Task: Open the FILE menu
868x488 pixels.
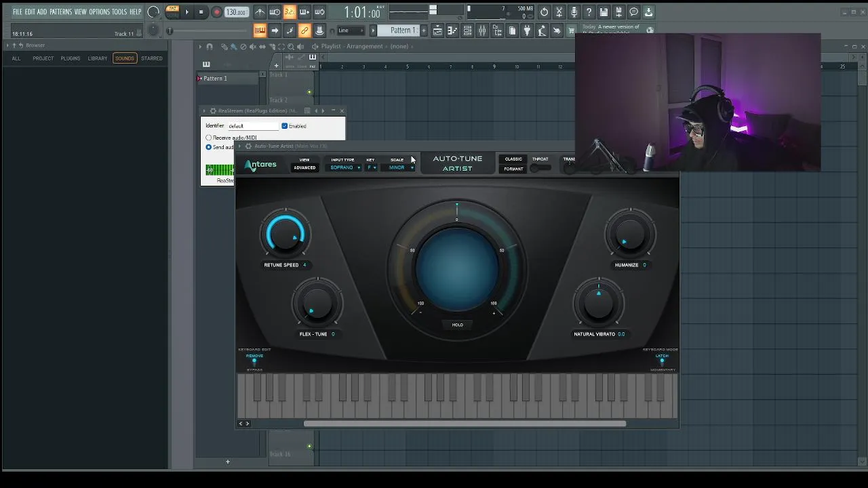Action: (x=17, y=12)
